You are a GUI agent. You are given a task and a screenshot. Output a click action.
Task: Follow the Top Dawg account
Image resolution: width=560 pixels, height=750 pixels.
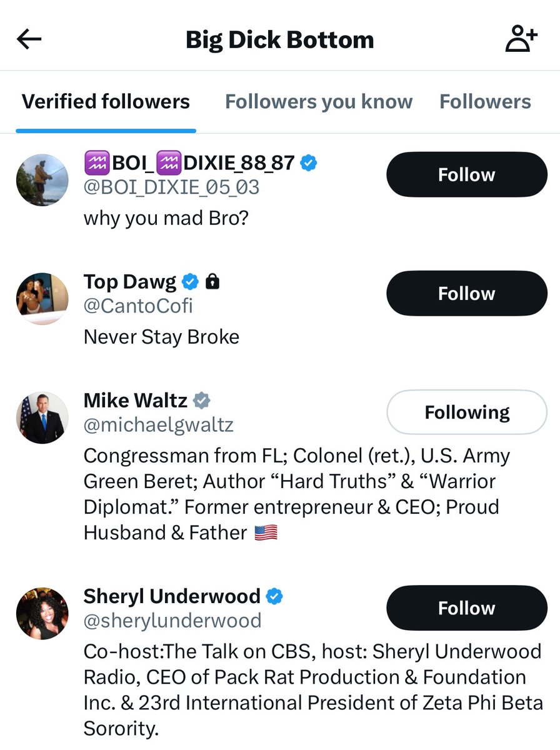click(x=466, y=293)
